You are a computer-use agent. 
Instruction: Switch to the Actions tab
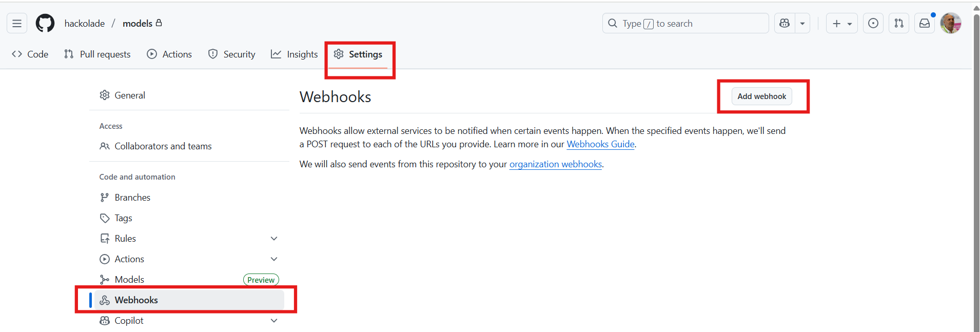coord(169,54)
